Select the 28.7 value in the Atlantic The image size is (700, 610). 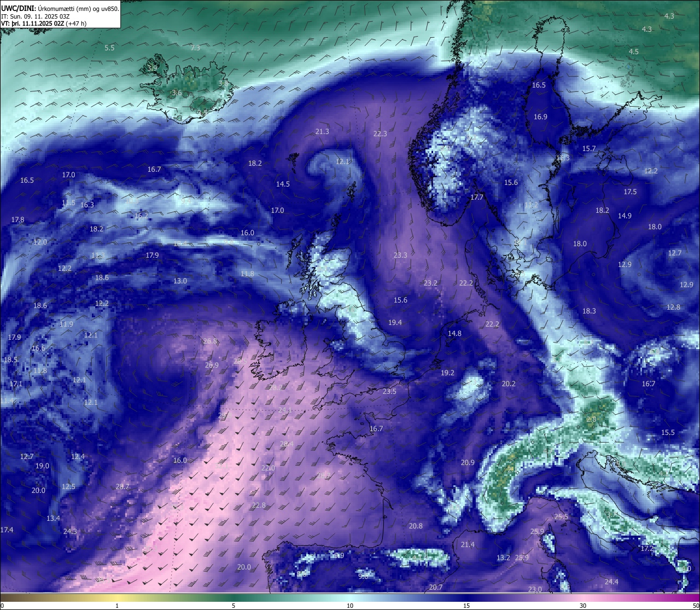(x=122, y=487)
